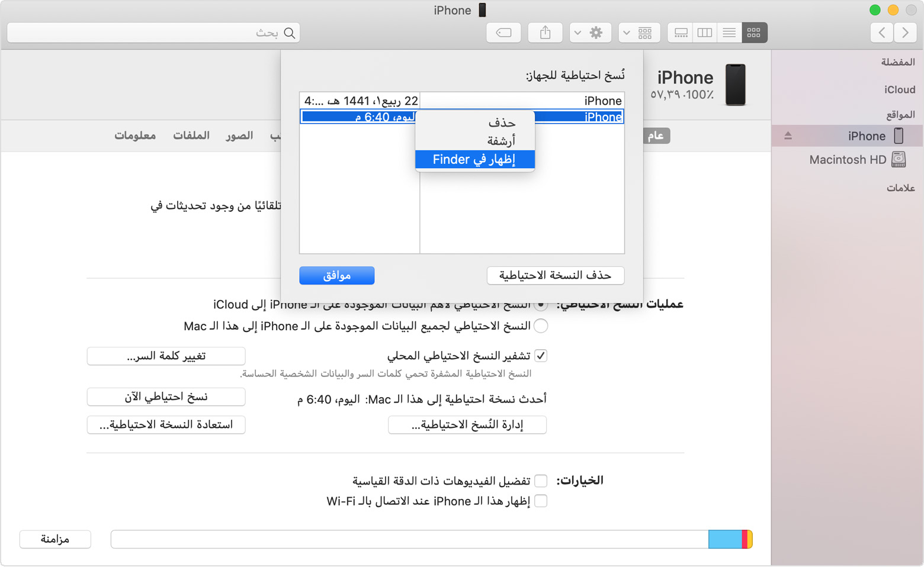Choose حذف from the context menu
The image size is (924, 567).
tap(475, 123)
